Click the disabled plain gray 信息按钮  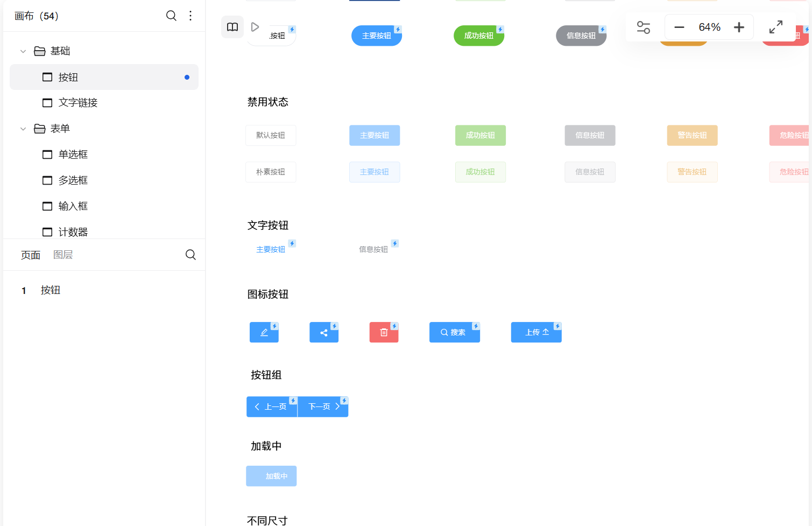[590, 172]
